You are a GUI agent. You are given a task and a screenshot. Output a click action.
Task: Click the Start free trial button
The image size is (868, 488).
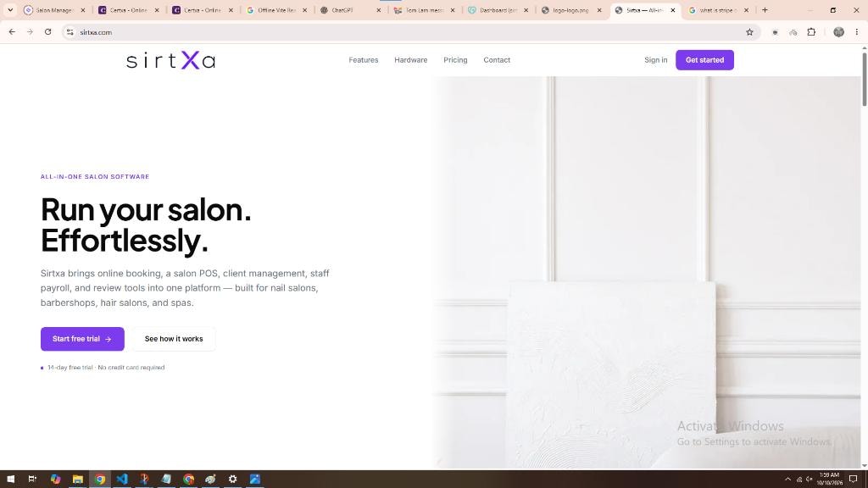coord(82,339)
